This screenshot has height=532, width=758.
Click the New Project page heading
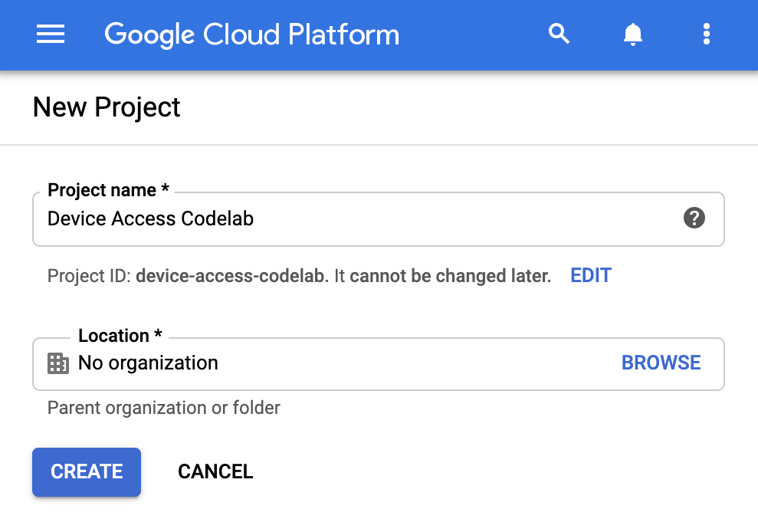[x=106, y=107]
